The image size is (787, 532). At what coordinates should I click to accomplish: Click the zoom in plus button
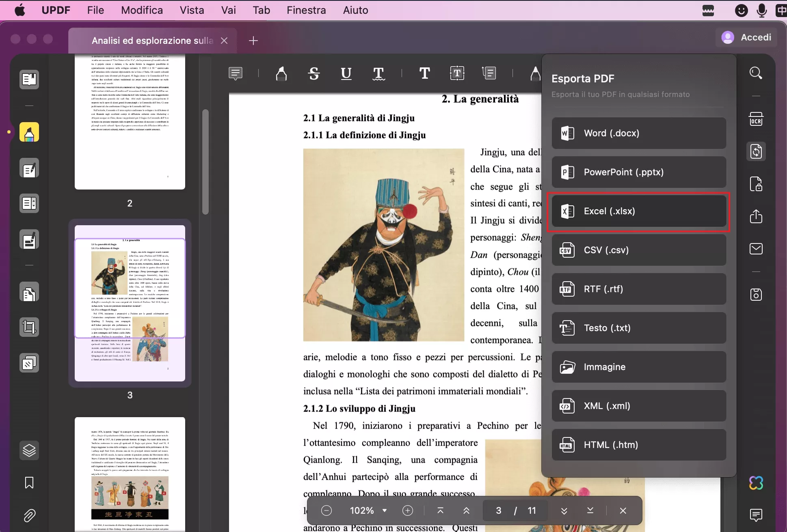pyautogui.click(x=408, y=510)
